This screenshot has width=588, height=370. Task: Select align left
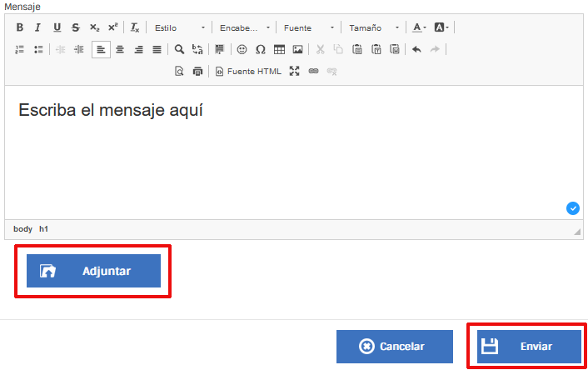click(101, 49)
